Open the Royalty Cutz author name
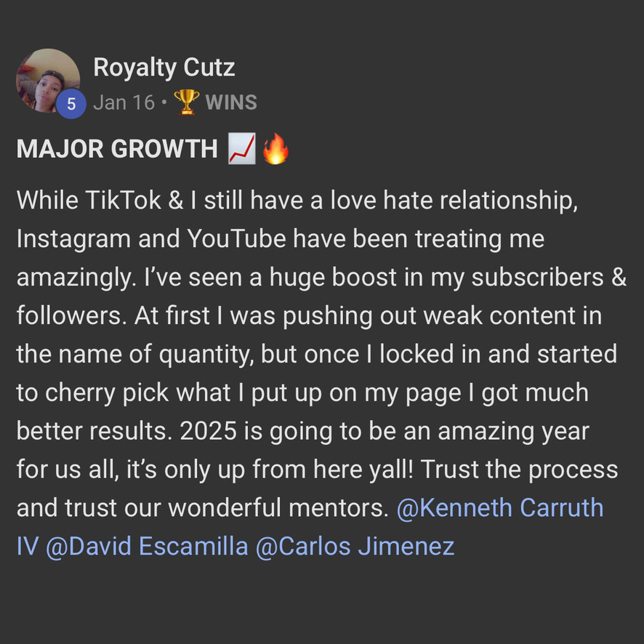 click(x=164, y=68)
